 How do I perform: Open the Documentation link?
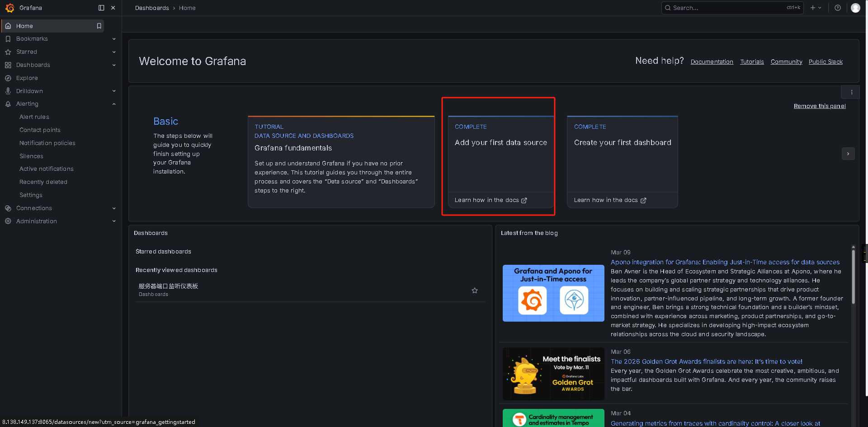click(712, 62)
